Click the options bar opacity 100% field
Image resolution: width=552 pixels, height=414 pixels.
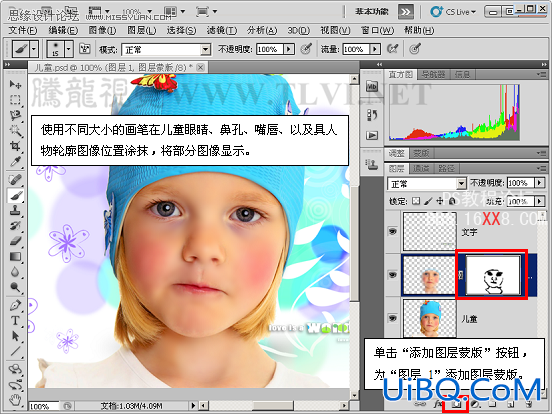[270, 49]
